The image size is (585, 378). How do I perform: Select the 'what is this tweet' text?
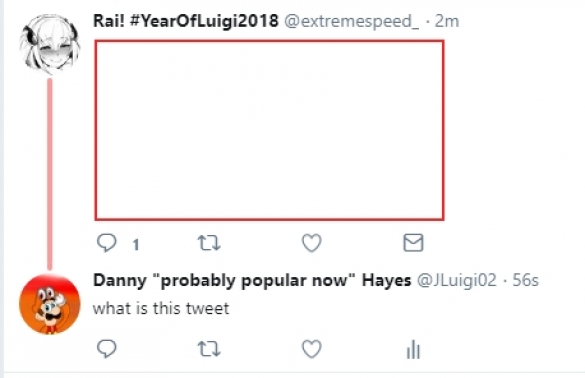161,309
